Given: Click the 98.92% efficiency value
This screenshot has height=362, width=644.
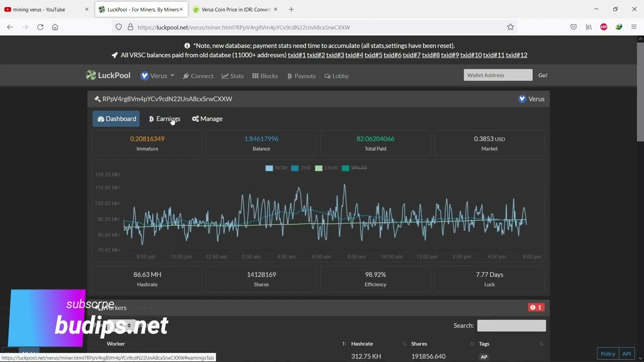Looking at the screenshot, I should click(x=375, y=275).
